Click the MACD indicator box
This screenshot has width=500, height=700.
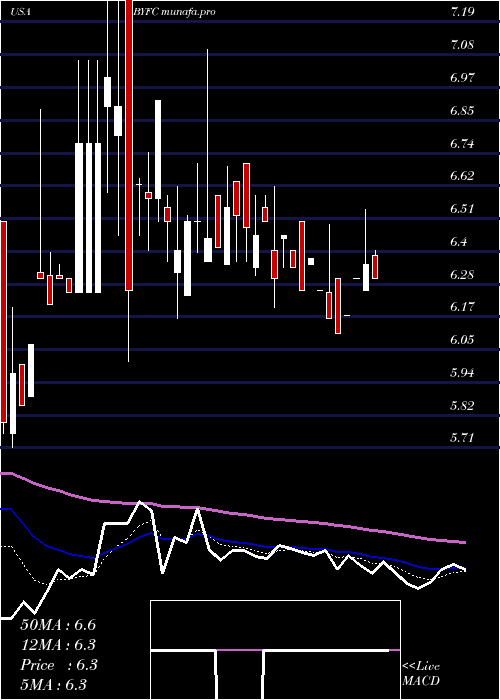(x=275, y=650)
